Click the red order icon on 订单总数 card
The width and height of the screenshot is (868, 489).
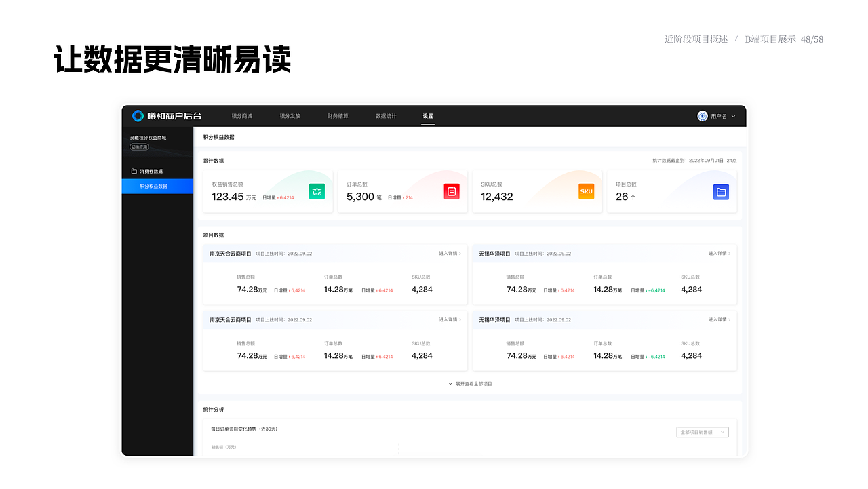pyautogui.click(x=451, y=191)
